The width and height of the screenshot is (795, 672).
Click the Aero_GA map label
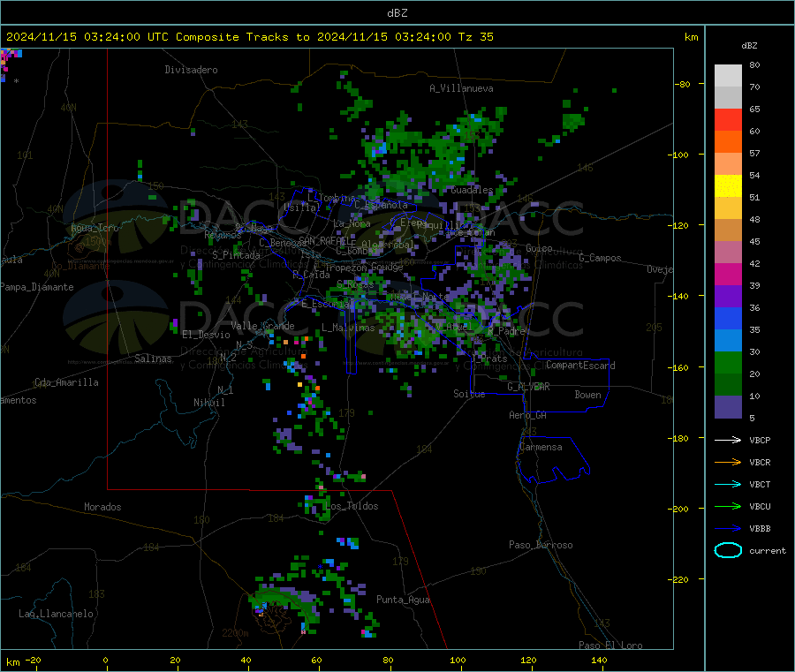[528, 415]
